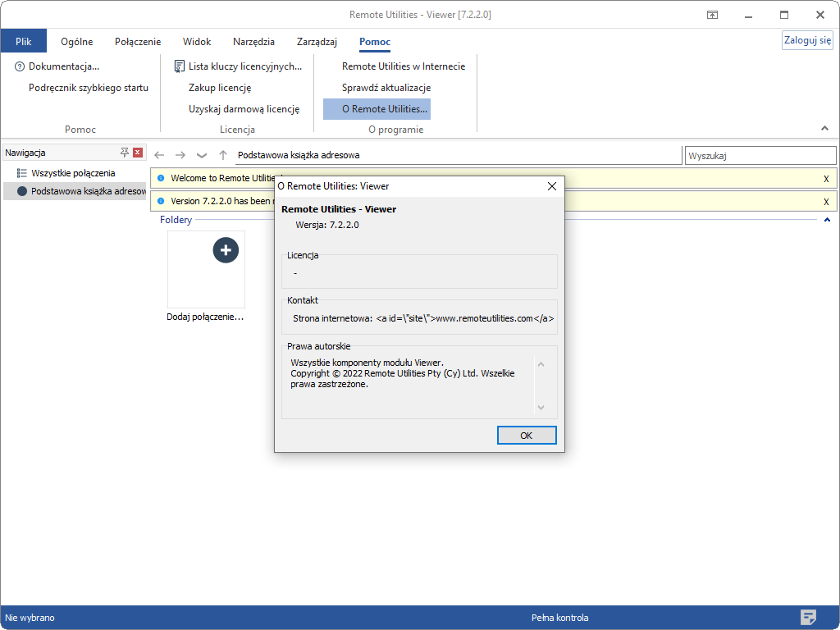Open the Narzędzia ribbon tab

(x=254, y=41)
